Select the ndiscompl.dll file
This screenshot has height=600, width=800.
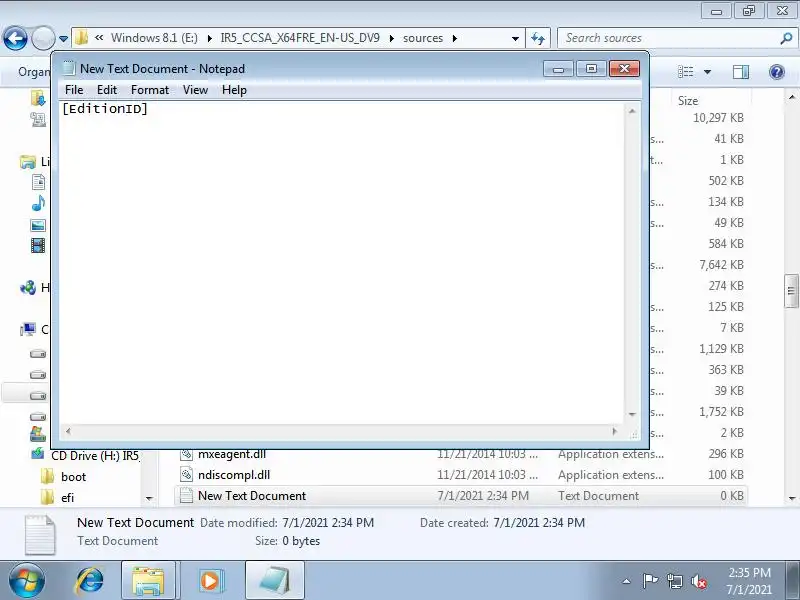pos(234,475)
